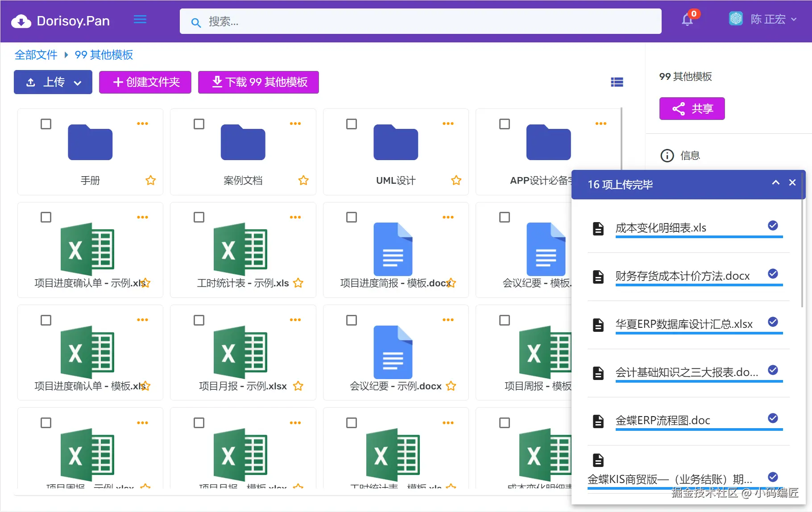
Task: Collapse the 16 项上传完毕 upload panel
Action: point(776,182)
